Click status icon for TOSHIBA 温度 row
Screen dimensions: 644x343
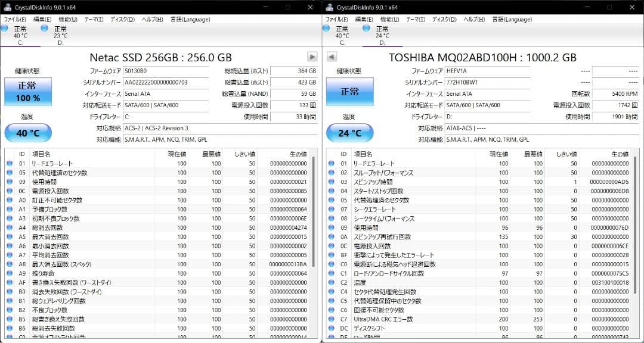pyautogui.click(x=332, y=282)
